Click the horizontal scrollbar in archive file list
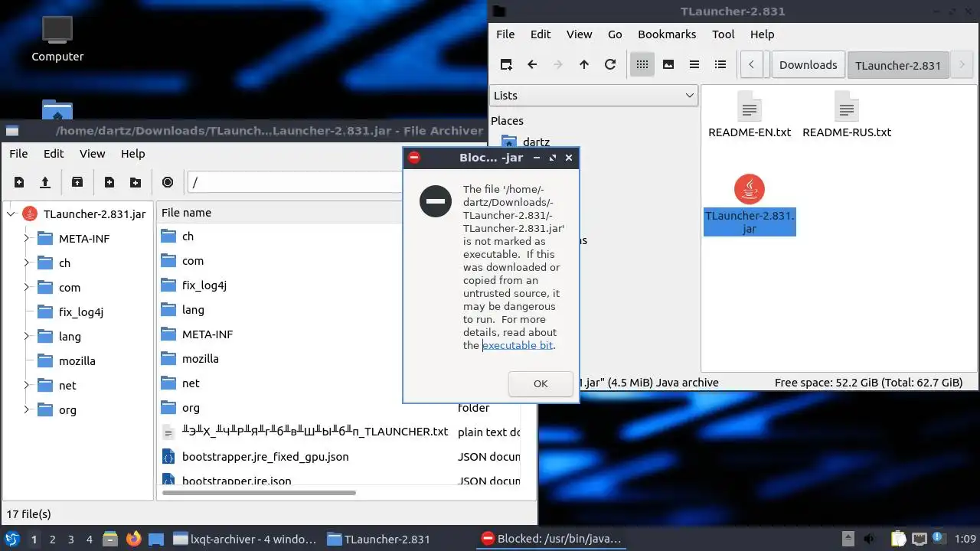This screenshot has width=980, height=551. (x=260, y=494)
